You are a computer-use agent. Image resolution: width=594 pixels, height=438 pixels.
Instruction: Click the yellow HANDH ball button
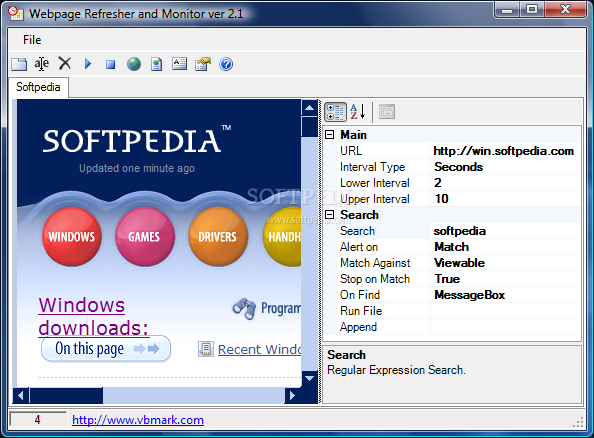282,237
